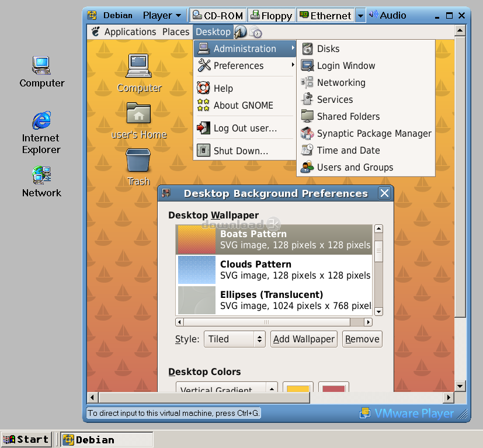Maximize the VMware Player window
This screenshot has width=483, height=448.
pos(450,15)
